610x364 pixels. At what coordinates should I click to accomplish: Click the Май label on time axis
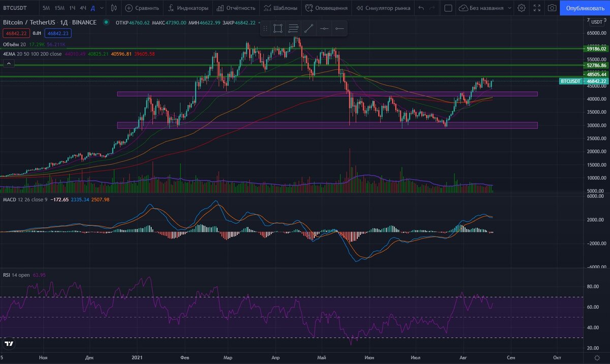[321, 358]
